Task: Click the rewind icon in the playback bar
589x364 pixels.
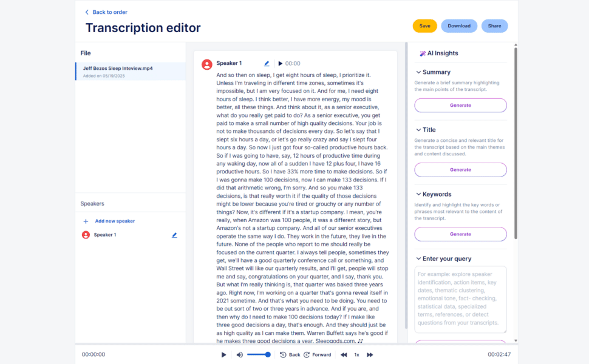Action: [344, 354]
